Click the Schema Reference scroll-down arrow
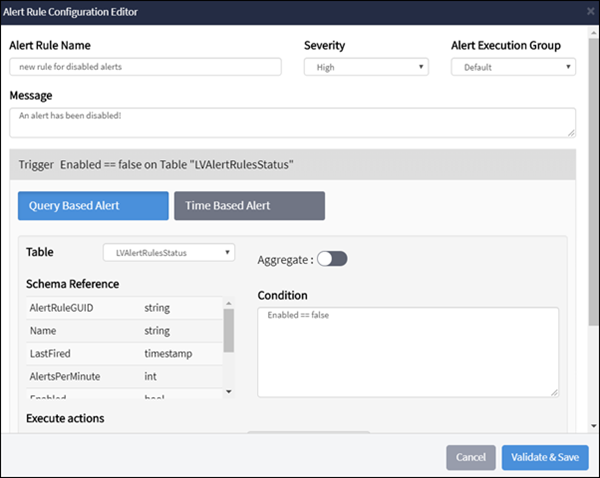 click(228, 392)
